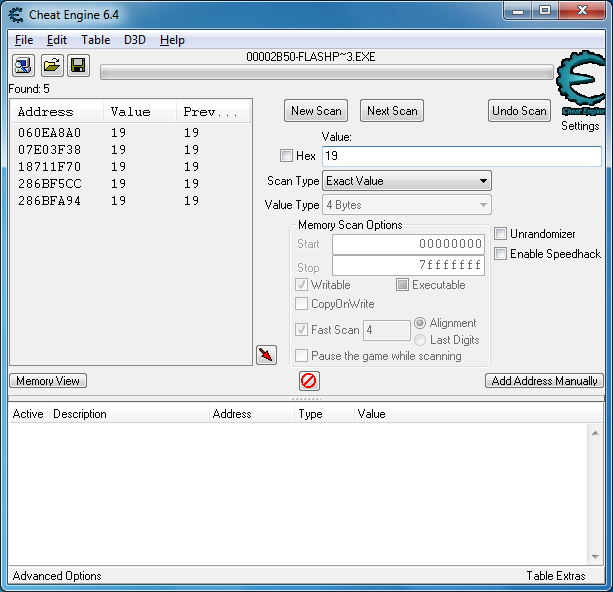Select the Alignment radio button
This screenshot has width=613, height=592.
(x=420, y=323)
